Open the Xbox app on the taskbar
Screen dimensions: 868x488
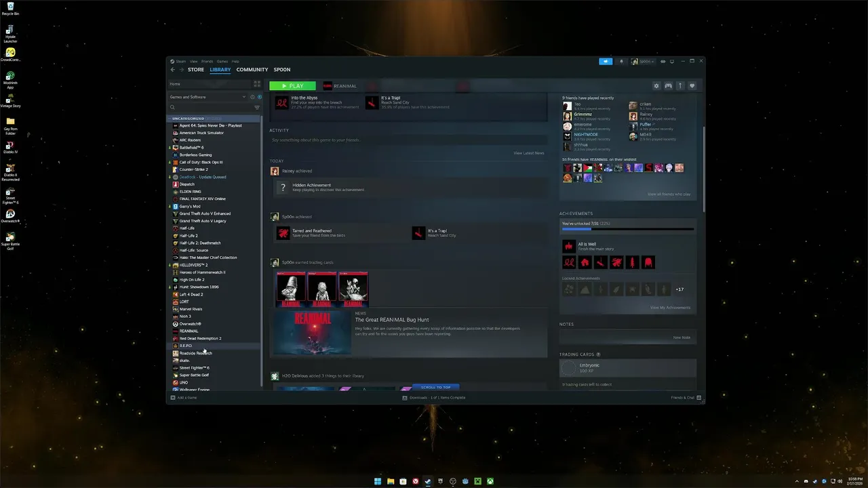(490, 482)
